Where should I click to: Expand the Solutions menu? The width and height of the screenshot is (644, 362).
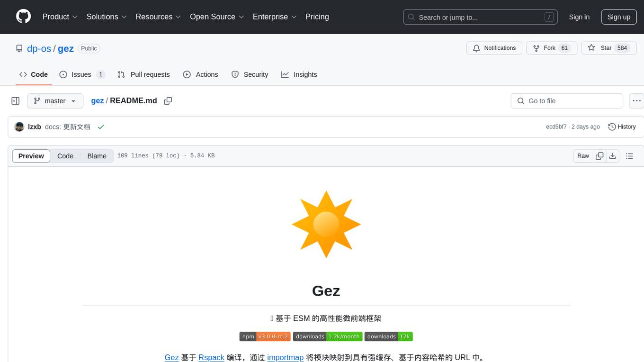click(107, 17)
